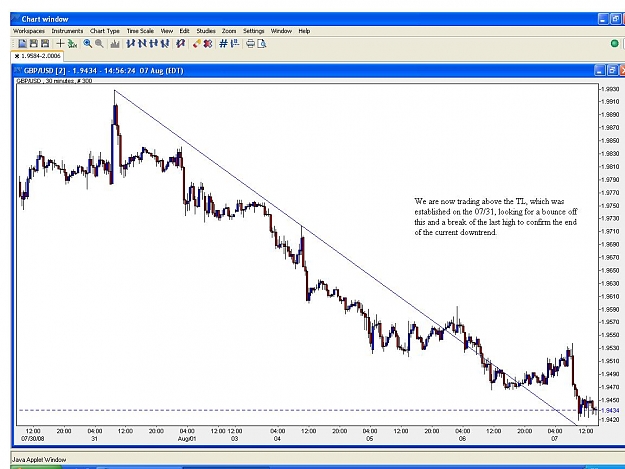Open the Chart Type menu
The height and width of the screenshot is (469, 625).
point(104,31)
